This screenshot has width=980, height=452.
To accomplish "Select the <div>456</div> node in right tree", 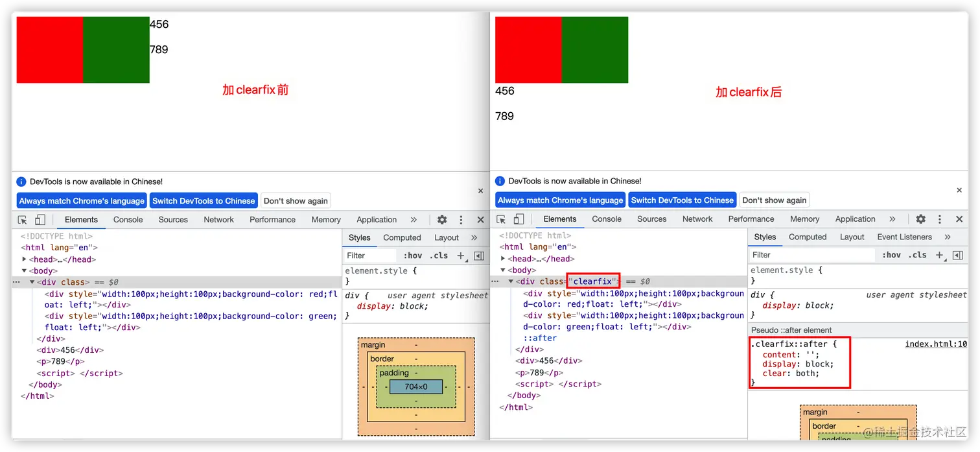I will (548, 361).
